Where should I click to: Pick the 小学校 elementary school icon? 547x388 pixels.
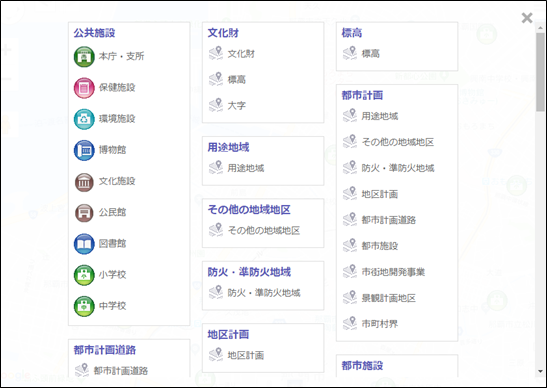coord(84,275)
